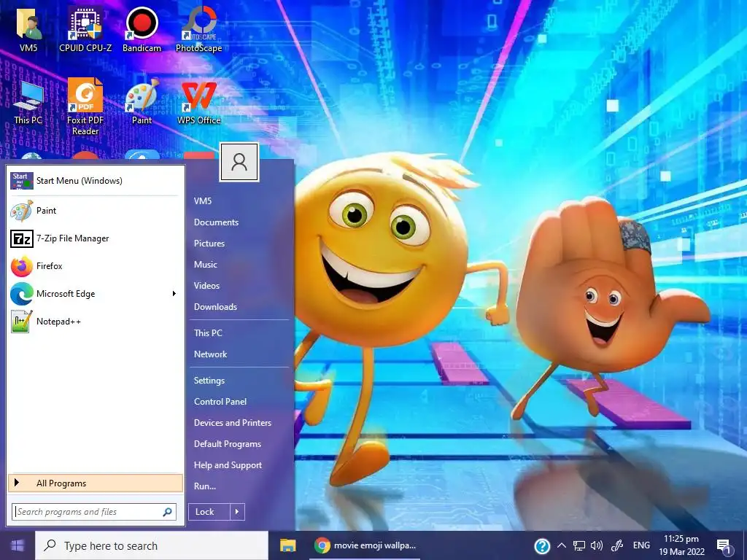Open the VM5 link in Start menu
The image size is (747, 560).
203,201
